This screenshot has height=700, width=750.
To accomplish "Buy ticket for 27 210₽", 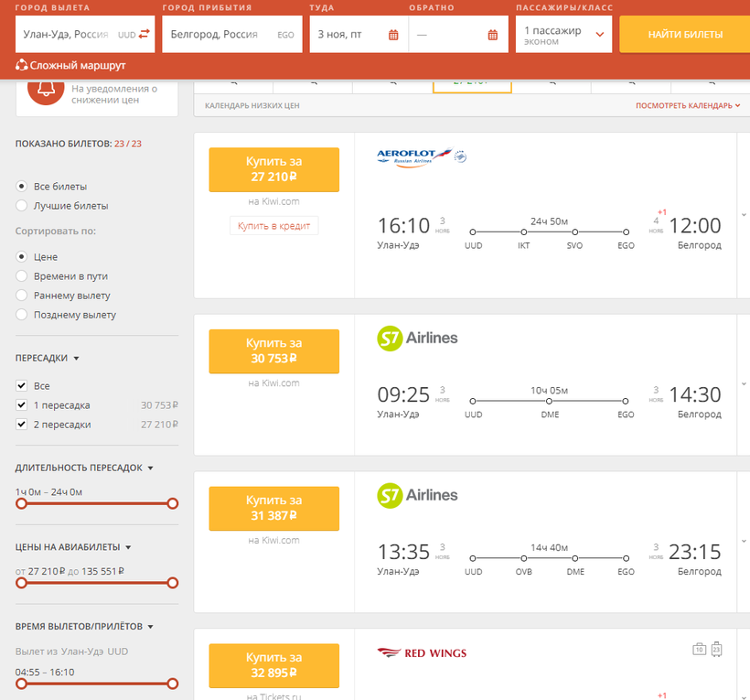I will pyautogui.click(x=274, y=169).
